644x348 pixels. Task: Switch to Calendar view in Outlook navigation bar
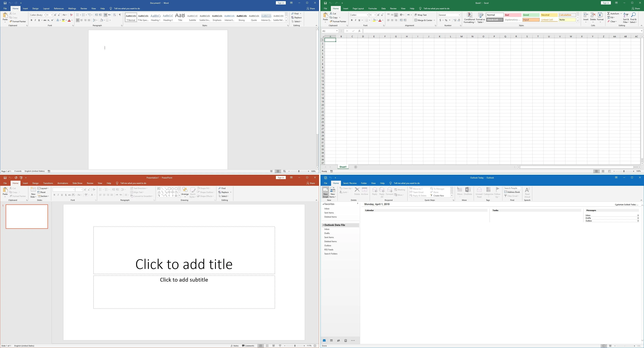tap(331, 340)
